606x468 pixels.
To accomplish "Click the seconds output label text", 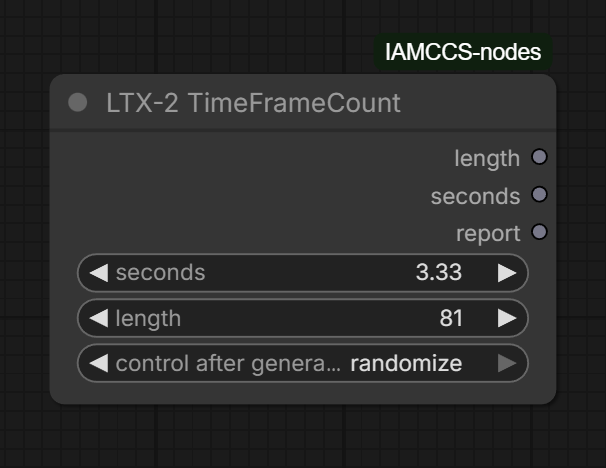I will (x=475, y=196).
